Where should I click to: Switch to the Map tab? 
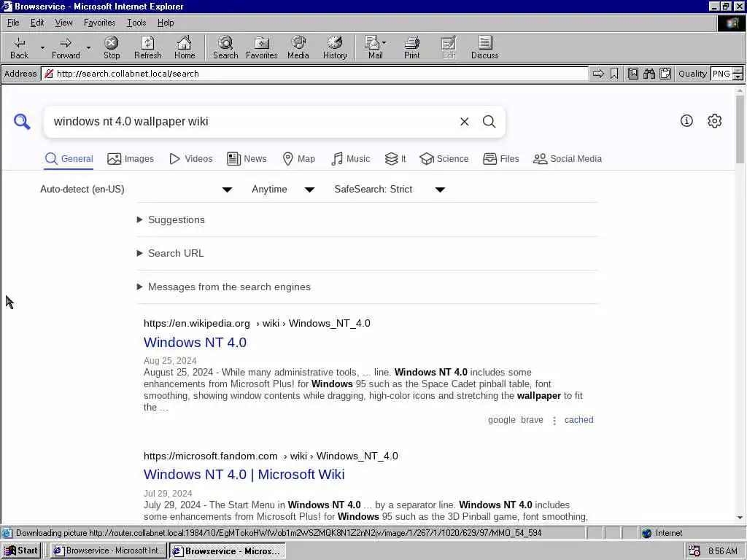(298, 159)
